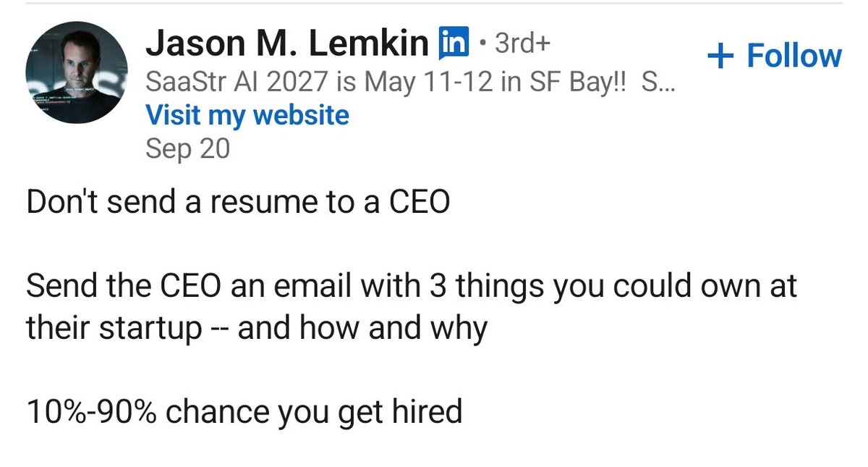Expand the truncated headline ending 'S...'
The width and height of the screenshot is (868, 467).
(658, 83)
